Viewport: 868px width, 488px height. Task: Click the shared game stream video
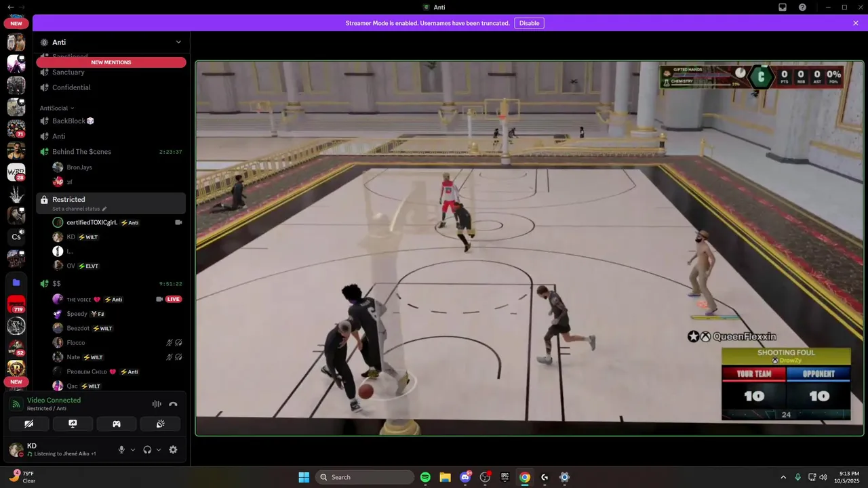pos(530,248)
